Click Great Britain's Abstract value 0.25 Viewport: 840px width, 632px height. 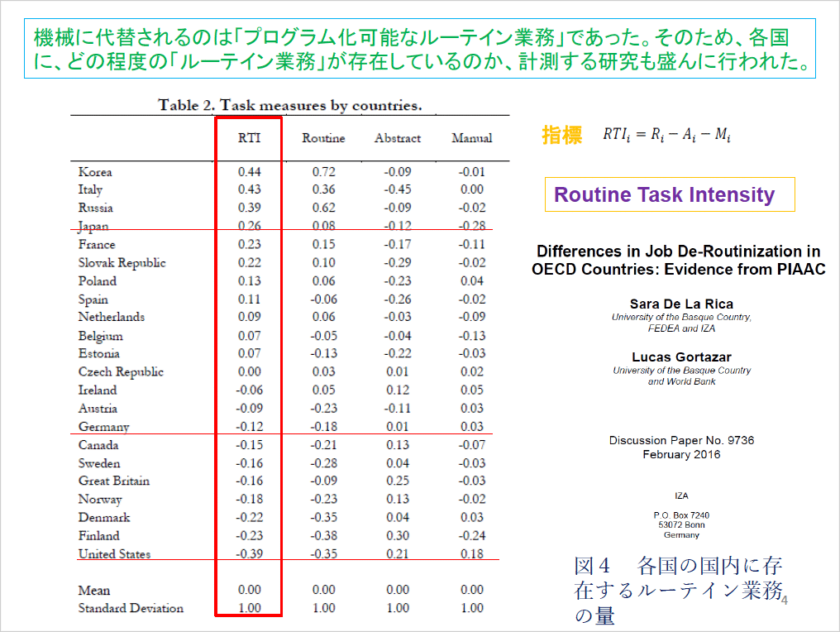point(398,481)
